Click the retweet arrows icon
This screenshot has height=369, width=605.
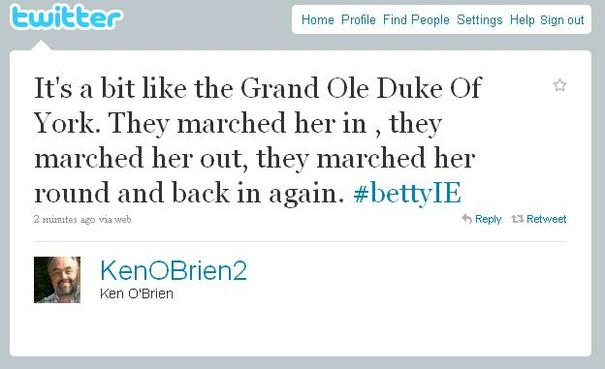(517, 219)
